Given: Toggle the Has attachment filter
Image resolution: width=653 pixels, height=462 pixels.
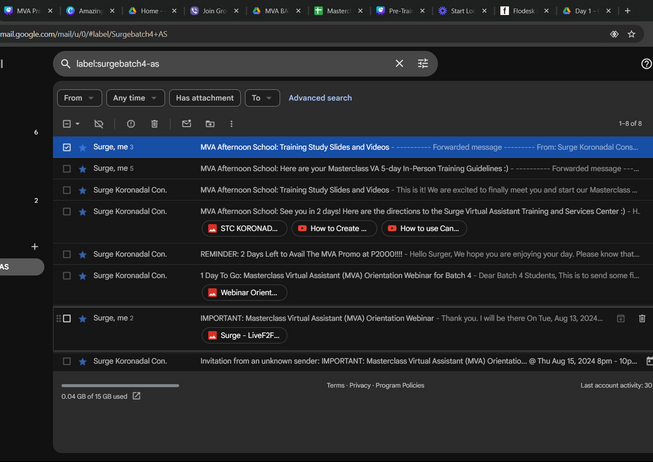Looking at the screenshot, I should pyautogui.click(x=205, y=98).
